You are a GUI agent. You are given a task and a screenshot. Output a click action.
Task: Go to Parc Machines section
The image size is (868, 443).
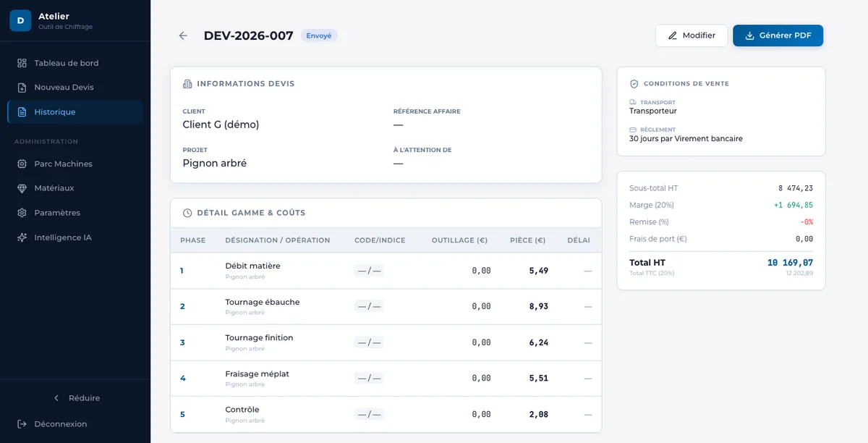point(75,164)
